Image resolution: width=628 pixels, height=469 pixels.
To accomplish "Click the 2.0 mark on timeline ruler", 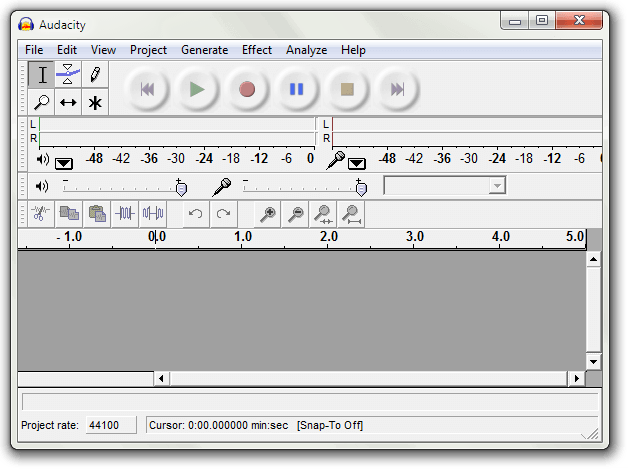I will pos(328,237).
